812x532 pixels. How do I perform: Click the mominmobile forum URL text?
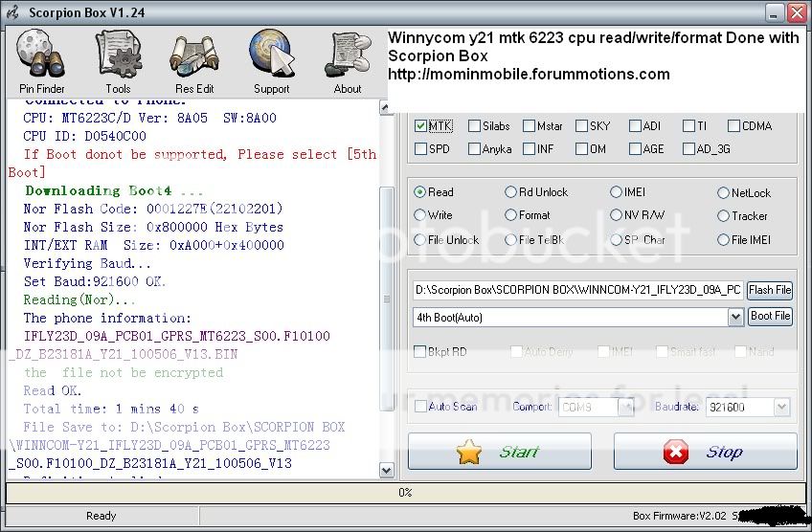point(529,74)
